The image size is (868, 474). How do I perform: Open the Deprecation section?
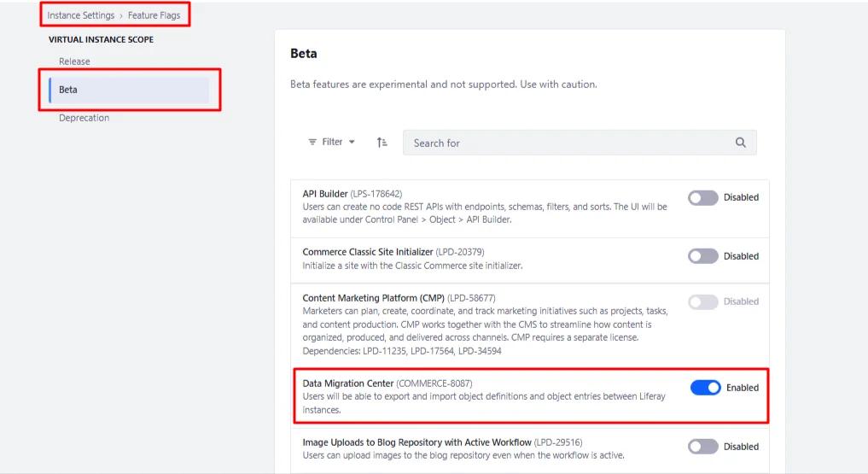click(84, 118)
